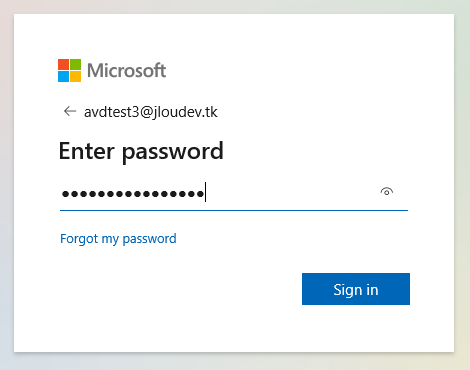Click the blue underline of the password box

tap(234, 210)
